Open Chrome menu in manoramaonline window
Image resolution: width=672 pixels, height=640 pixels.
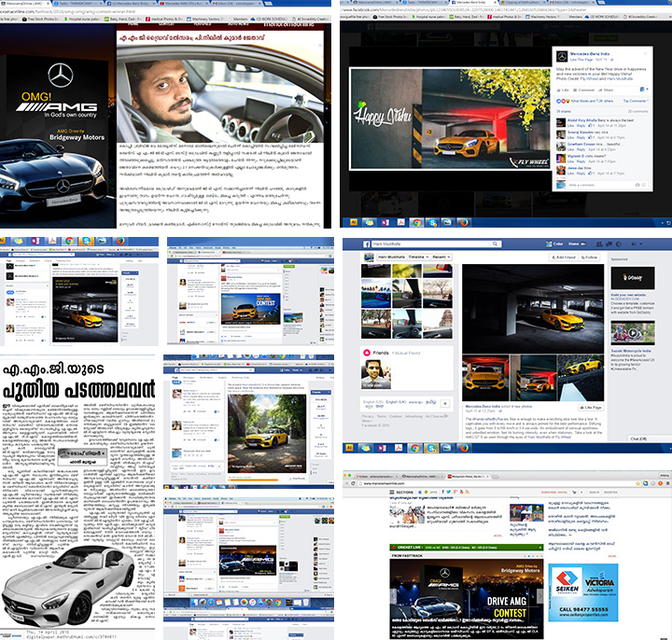[x=666, y=483]
